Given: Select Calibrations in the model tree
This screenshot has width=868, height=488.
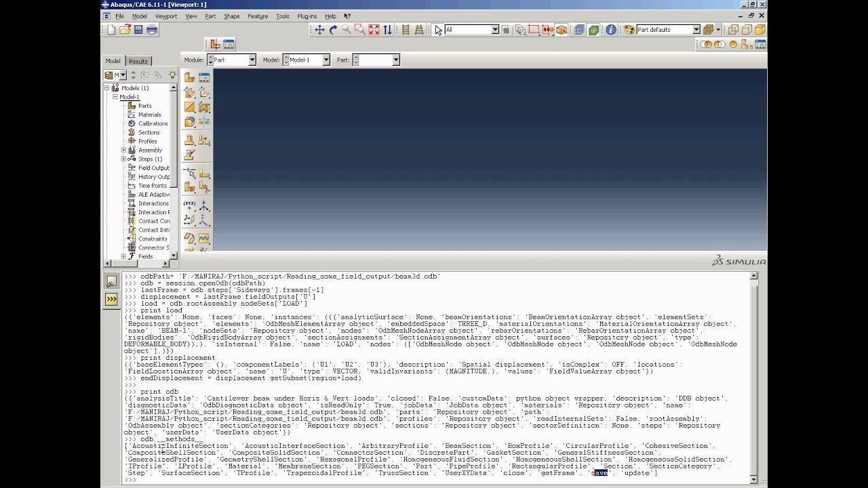Looking at the screenshot, I should (153, 123).
